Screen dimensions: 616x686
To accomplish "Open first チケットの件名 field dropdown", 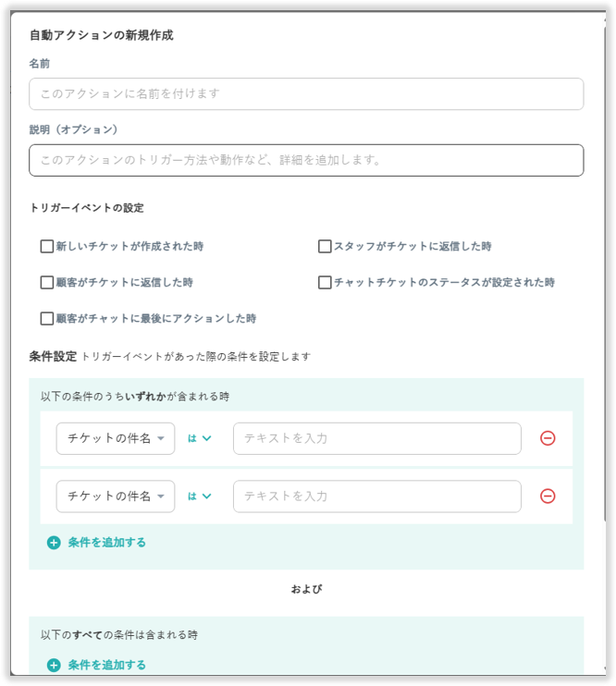I will click(x=116, y=438).
